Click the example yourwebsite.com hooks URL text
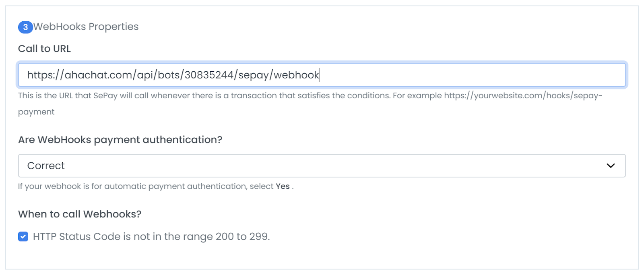The height and width of the screenshot is (275, 644). (523, 96)
